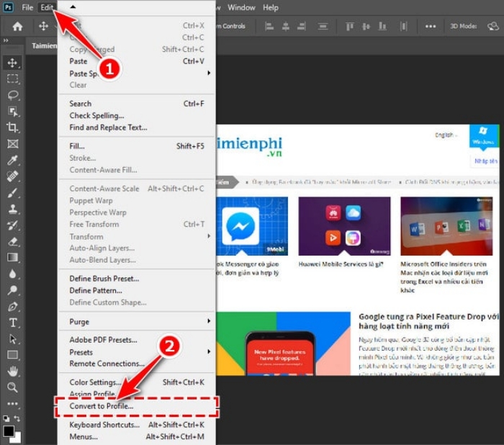Choose Color Settings menu item
Screen dimensions: 504x445
tap(137, 382)
